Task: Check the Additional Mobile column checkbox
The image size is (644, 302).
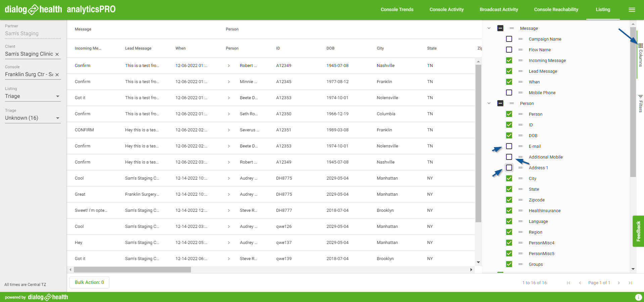Action: pyautogui.click(x=509, y=157)
